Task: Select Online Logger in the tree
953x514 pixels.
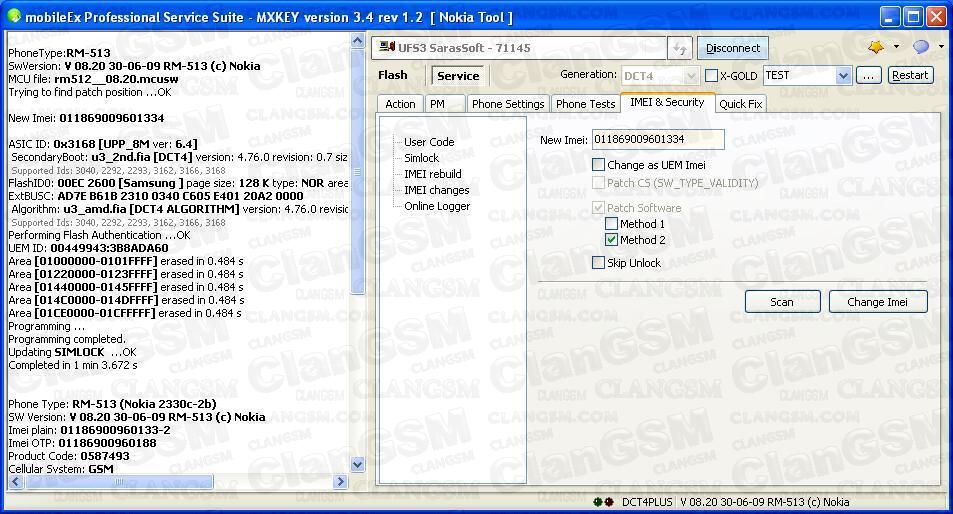Action: click(437, 206)
